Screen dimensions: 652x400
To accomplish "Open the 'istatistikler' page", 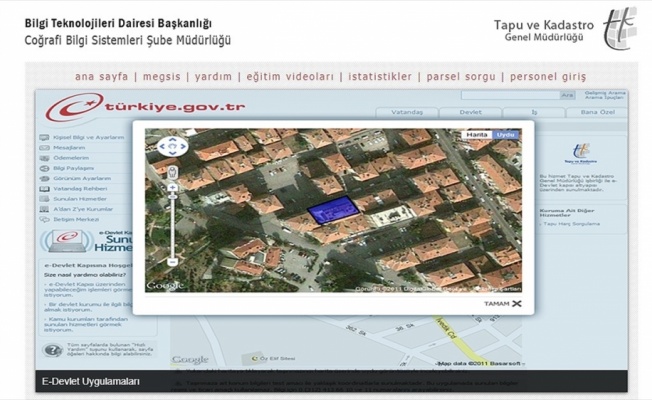I will pos(382,76).
